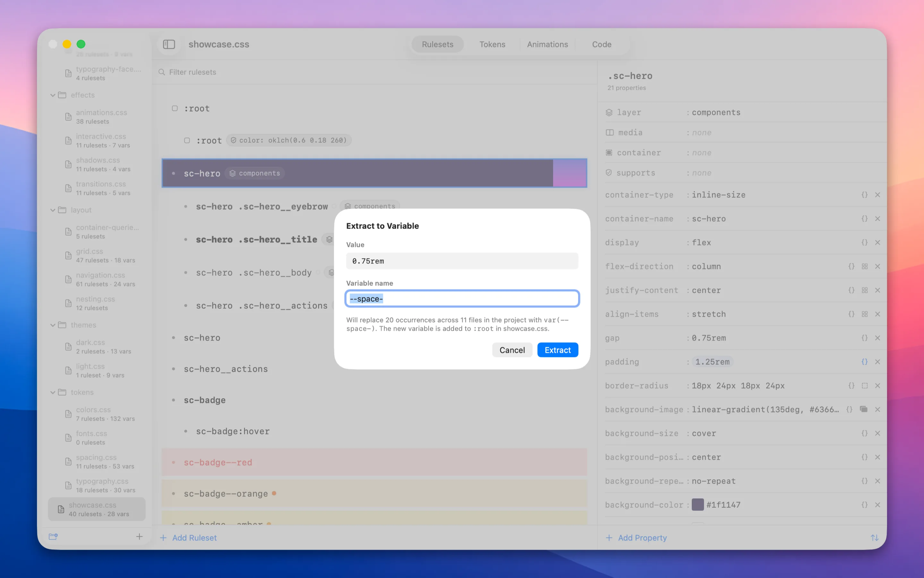Collapse the effects folder

tap(53, 95)
